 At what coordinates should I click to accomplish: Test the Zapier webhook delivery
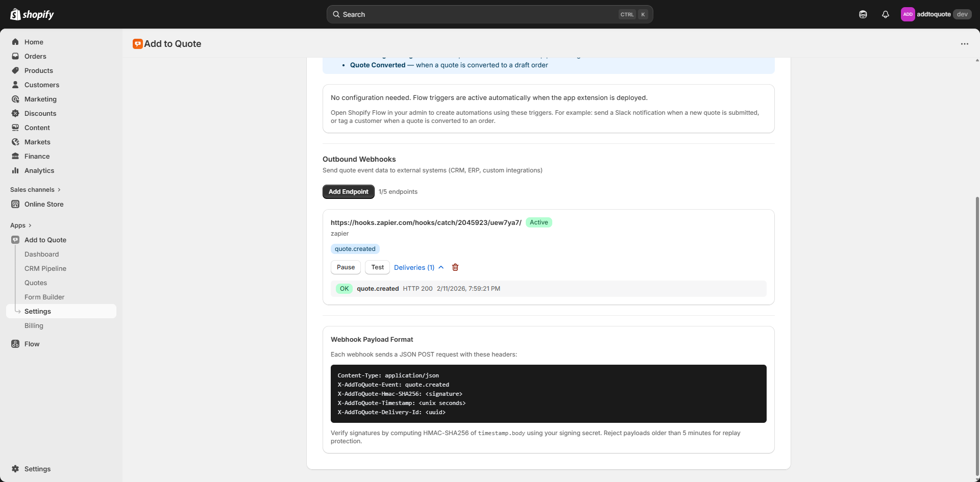(377, 267)
